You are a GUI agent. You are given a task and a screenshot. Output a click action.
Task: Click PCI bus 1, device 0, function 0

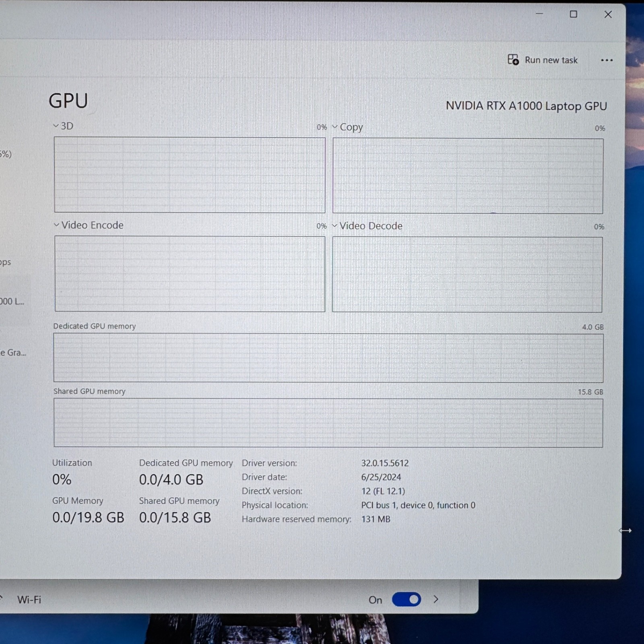pos(418,505)
